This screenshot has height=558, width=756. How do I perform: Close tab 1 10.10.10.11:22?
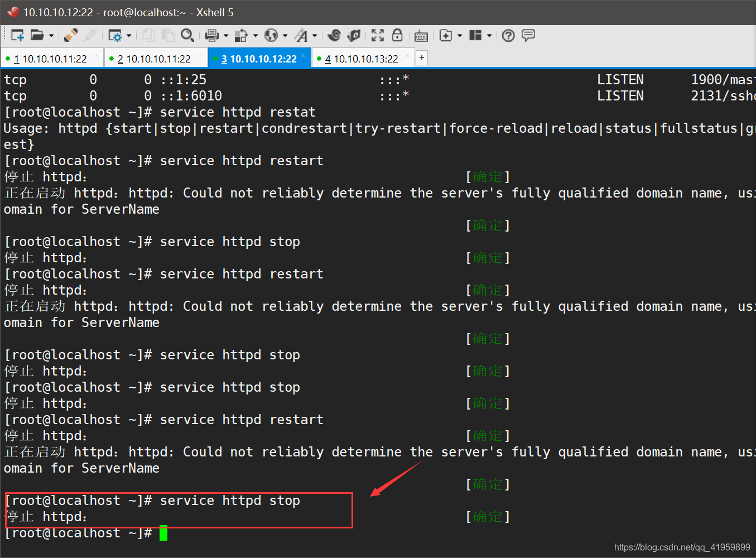pos(97,56)
